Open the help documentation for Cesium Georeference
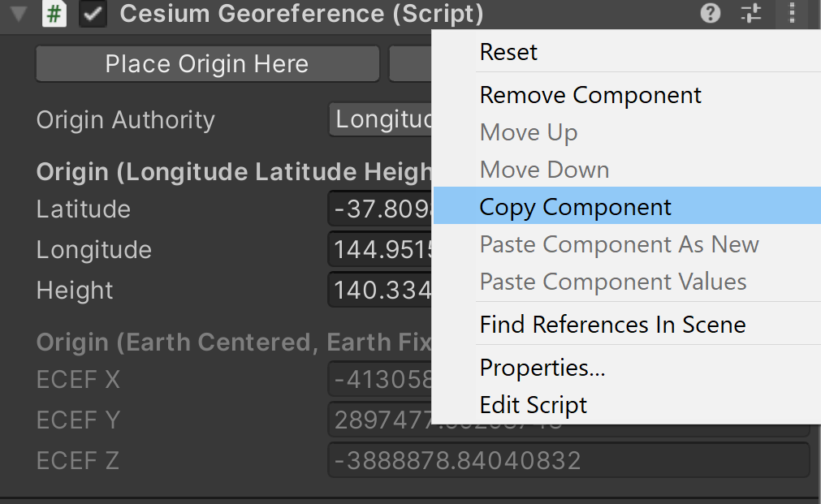821x504 pixels. pos(709,14)
